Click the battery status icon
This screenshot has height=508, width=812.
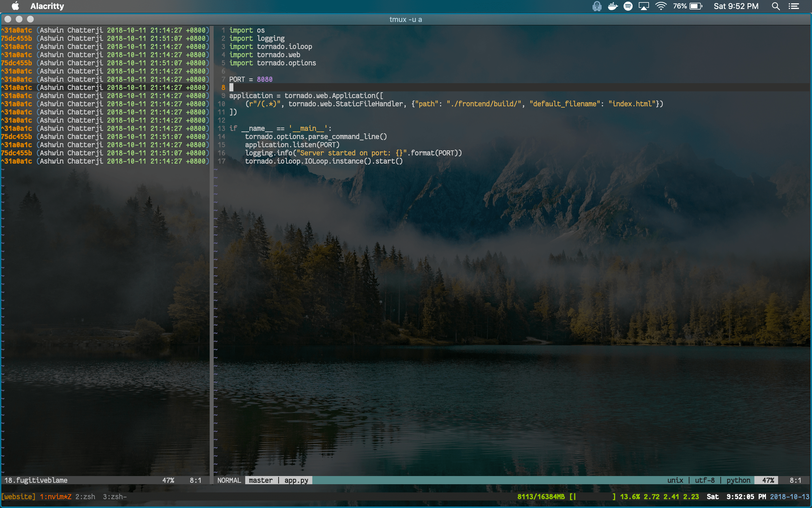point(696,6)
